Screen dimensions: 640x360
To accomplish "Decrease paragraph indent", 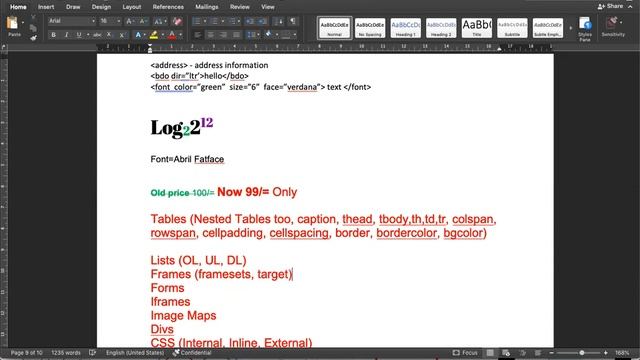I will coord(250,21).
